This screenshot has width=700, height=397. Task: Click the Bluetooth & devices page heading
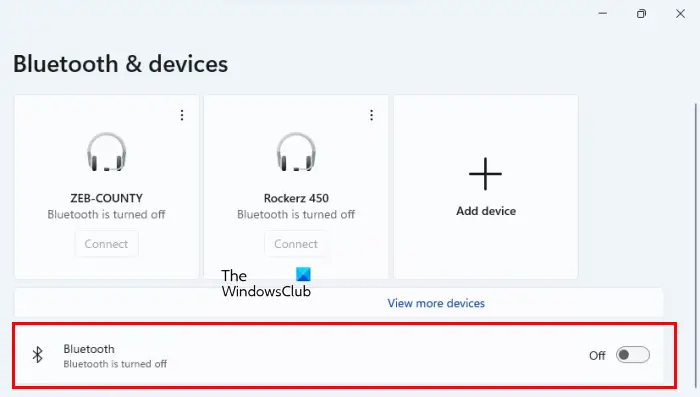coord(121,64)
